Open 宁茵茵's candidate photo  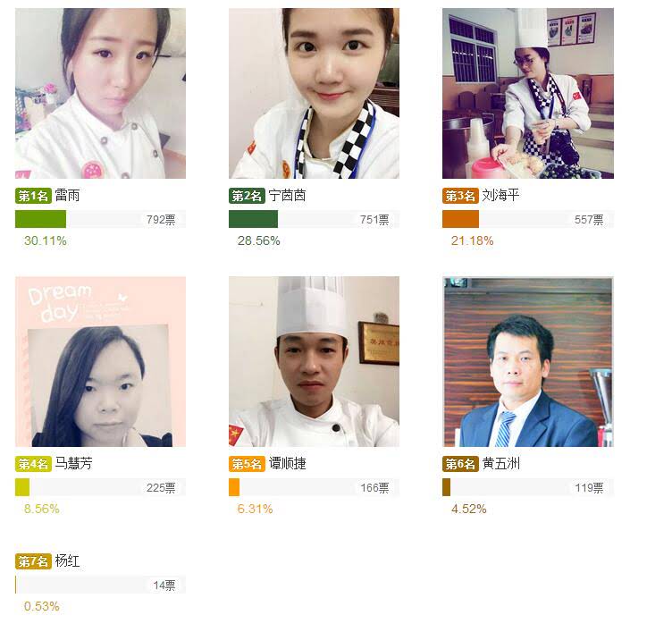point(315,93)
